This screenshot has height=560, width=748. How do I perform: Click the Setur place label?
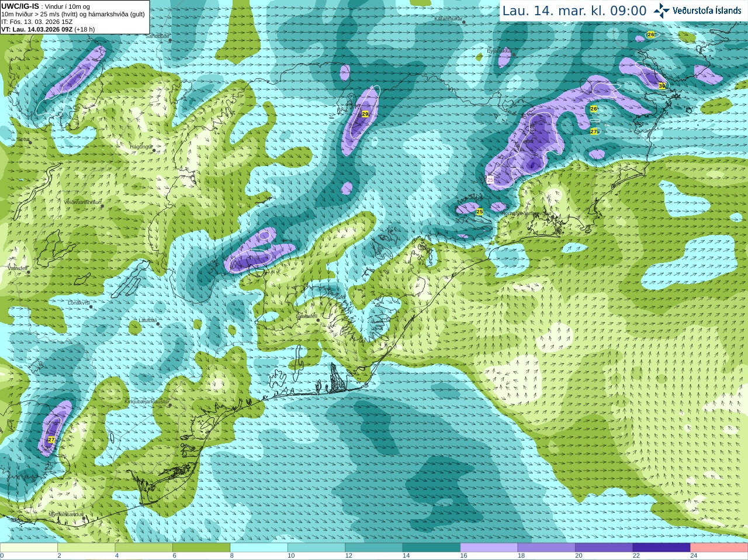point(23,140)
